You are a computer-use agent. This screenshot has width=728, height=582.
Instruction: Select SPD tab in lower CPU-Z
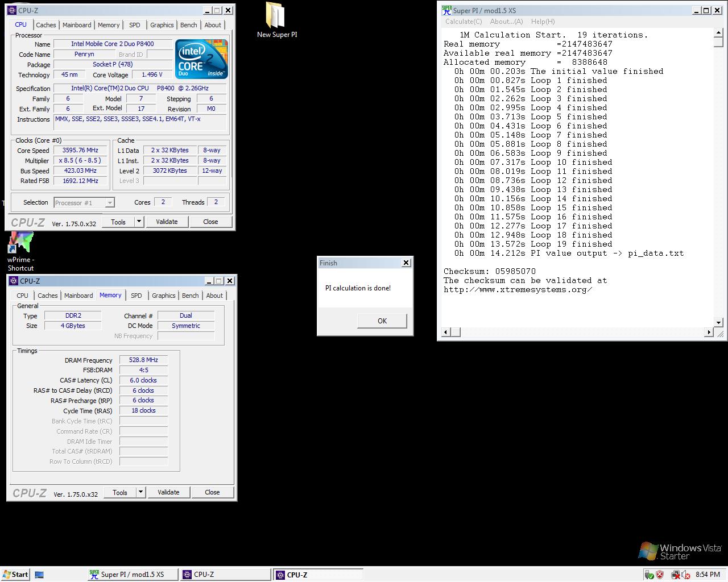(x=136, y=296)
